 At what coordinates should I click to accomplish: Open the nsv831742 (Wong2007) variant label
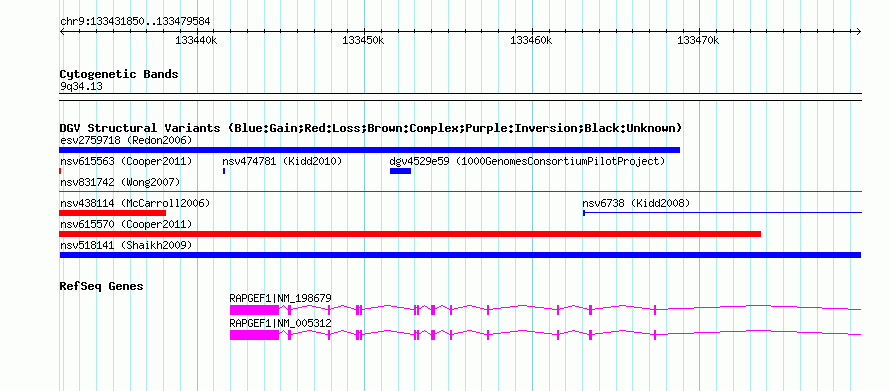pyautogui.click(x=120, y=182)
